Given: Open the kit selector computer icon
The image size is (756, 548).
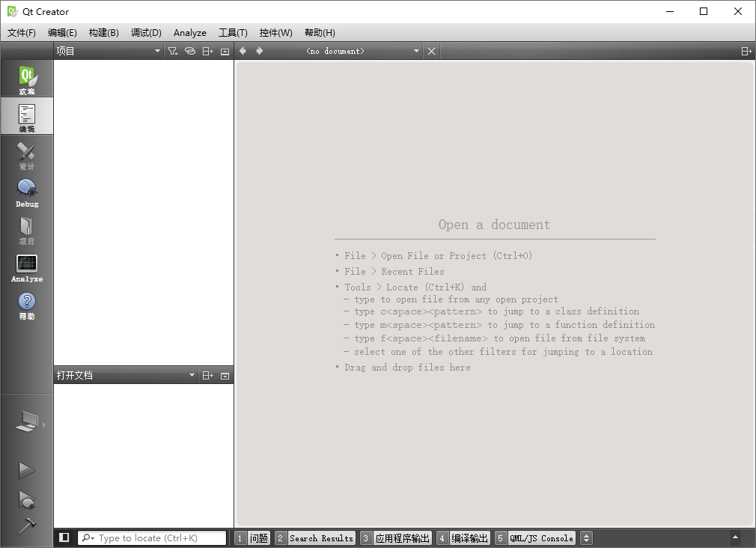Looking at the screenshot, I should [x=27, y=422].
